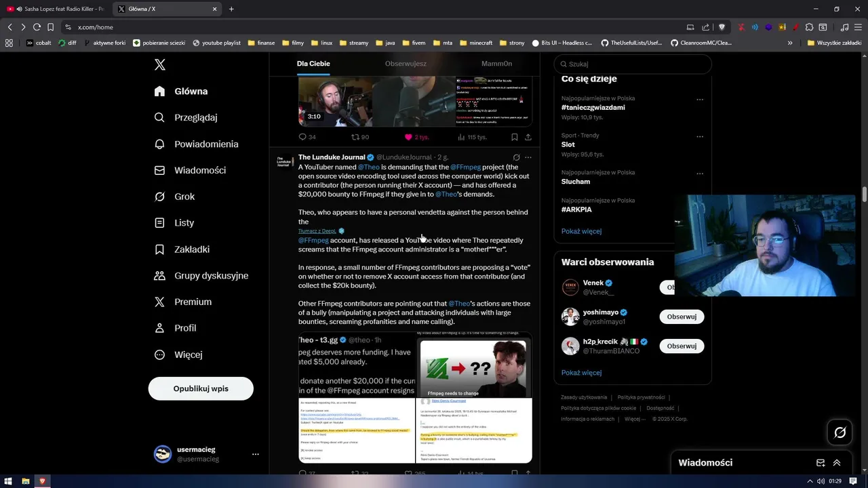Open the browser extensions puzzle icon
The width and height of the screenshot is (868, 488).
(x=809, y=27)
